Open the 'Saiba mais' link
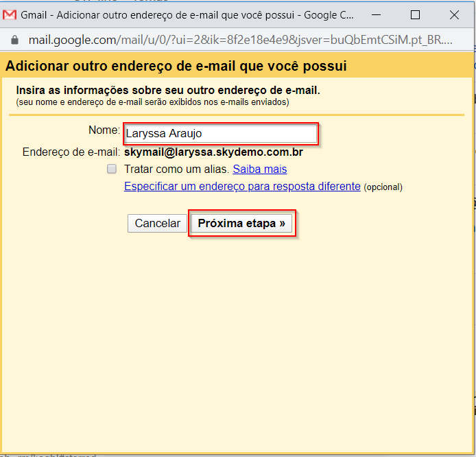The height and width of the screenshot is (457, 476). pyautogui.click(x=259, y=169)
